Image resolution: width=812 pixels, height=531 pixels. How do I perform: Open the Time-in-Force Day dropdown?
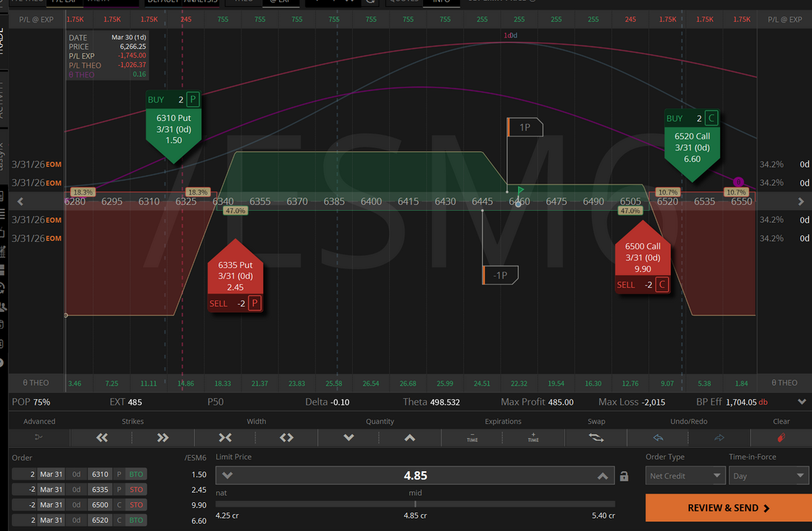pyautogui.click(x=768, y=476)
